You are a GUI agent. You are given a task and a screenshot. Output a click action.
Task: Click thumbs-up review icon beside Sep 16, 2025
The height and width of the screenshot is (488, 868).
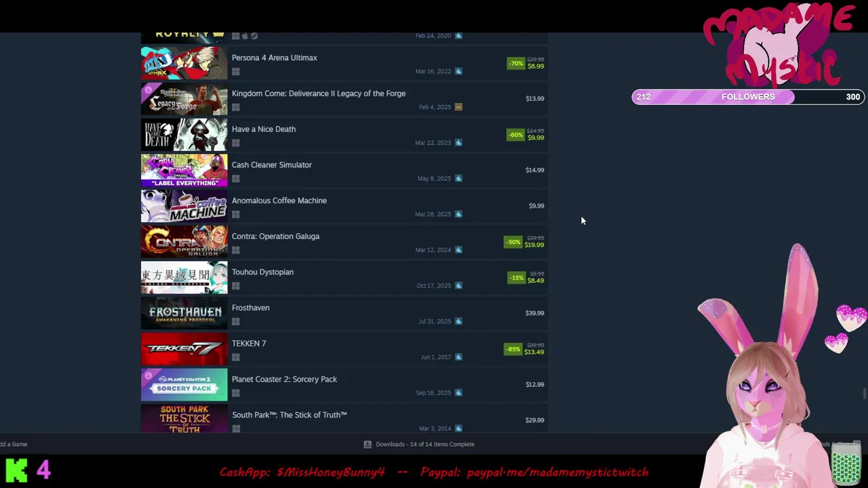pyautogui.click(x=458, y=392)
